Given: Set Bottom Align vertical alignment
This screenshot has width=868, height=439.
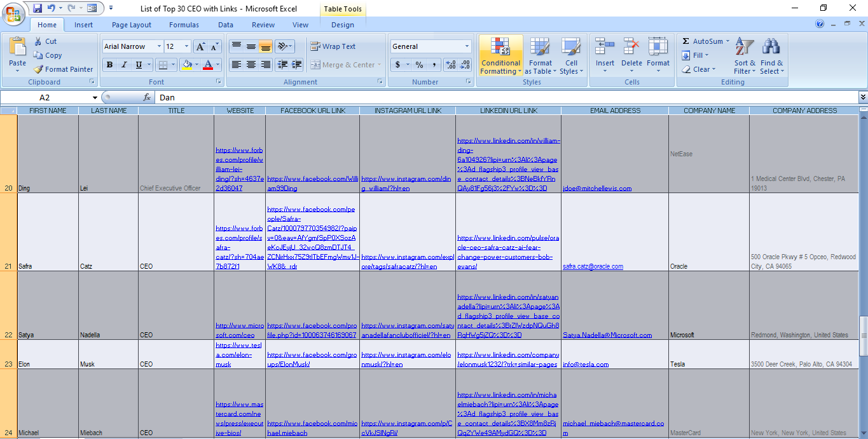Looking at the screenshot, I should pos(265,46).
